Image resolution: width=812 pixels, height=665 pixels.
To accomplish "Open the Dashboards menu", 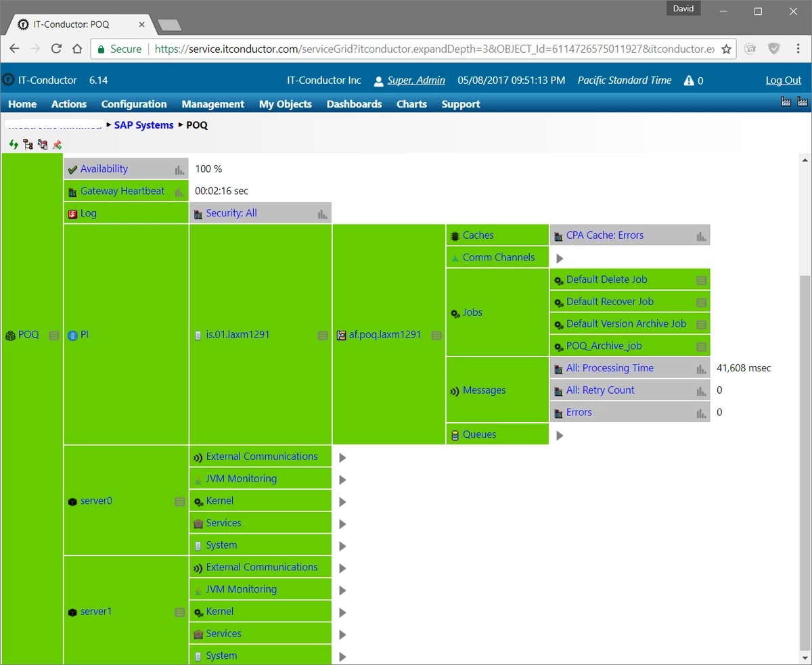I will 354,104.
